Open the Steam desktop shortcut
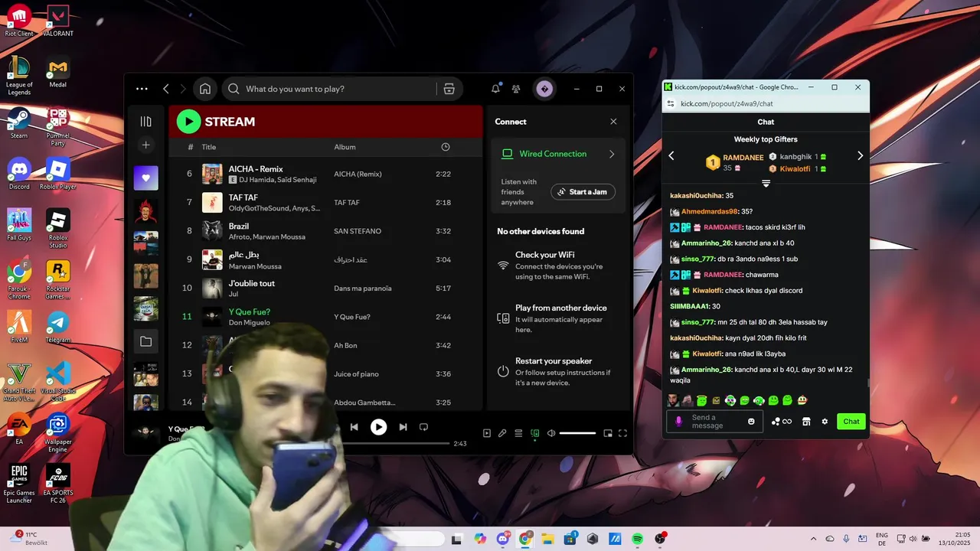This screenshot has width=980, height=551. click(x=19, y=122)
